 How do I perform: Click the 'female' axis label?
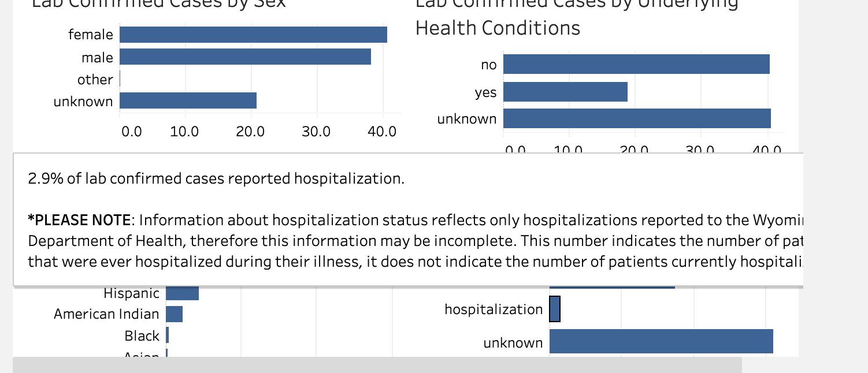[x=91, y=35]
